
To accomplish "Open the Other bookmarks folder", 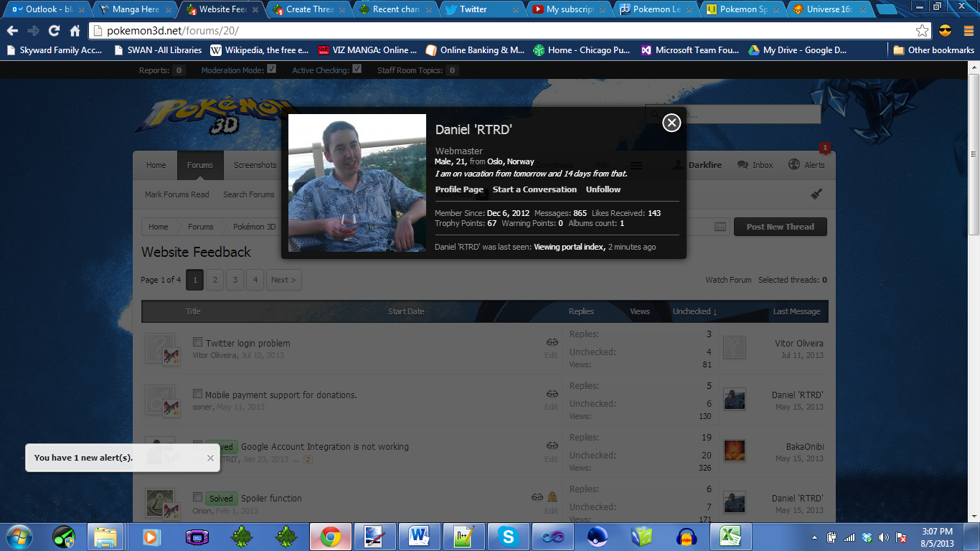I will 933,50.
